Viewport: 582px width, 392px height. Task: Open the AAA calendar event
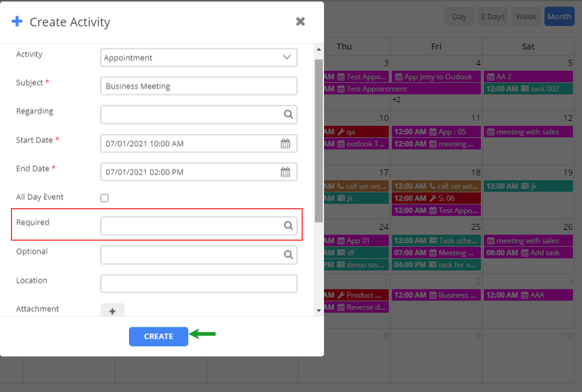(528, 295)
